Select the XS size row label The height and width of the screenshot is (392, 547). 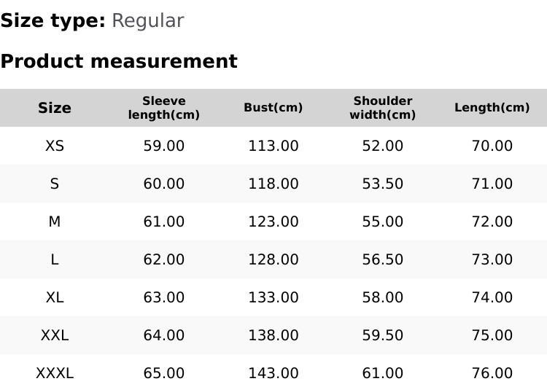pos(55,146)
